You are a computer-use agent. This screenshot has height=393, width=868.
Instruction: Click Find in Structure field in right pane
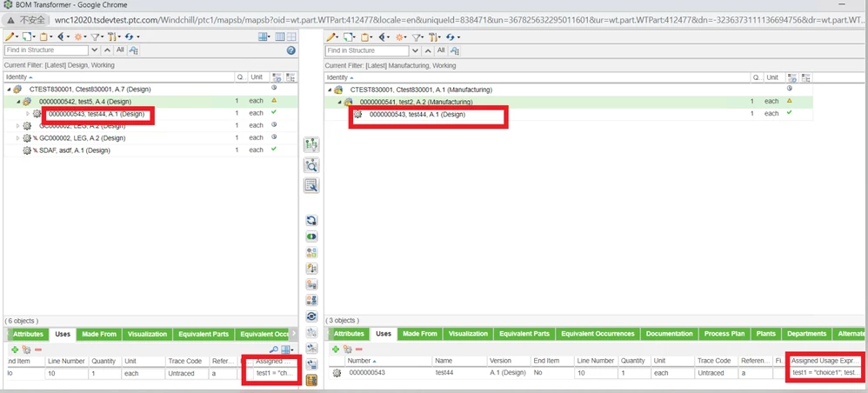tap(367, 50)
